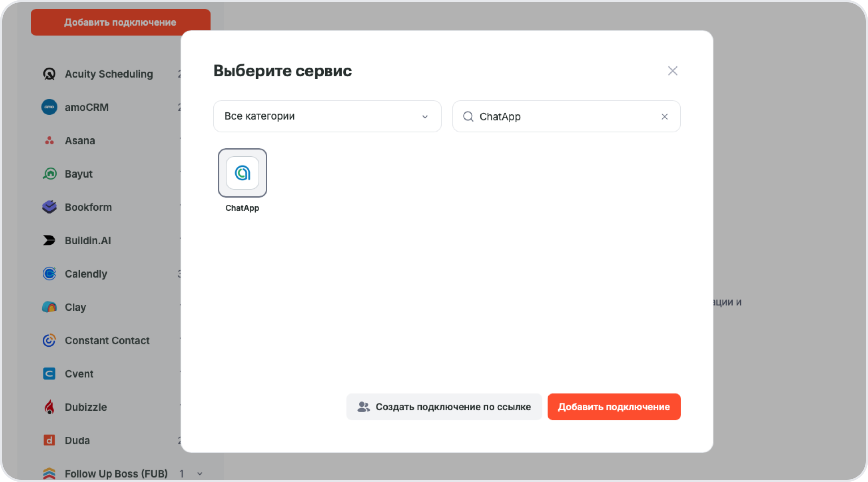Image resolution: width=868 pixels, height=482 pixels.
Task: Expand the Follow Up Boss chevron
Action: [200, 474]
